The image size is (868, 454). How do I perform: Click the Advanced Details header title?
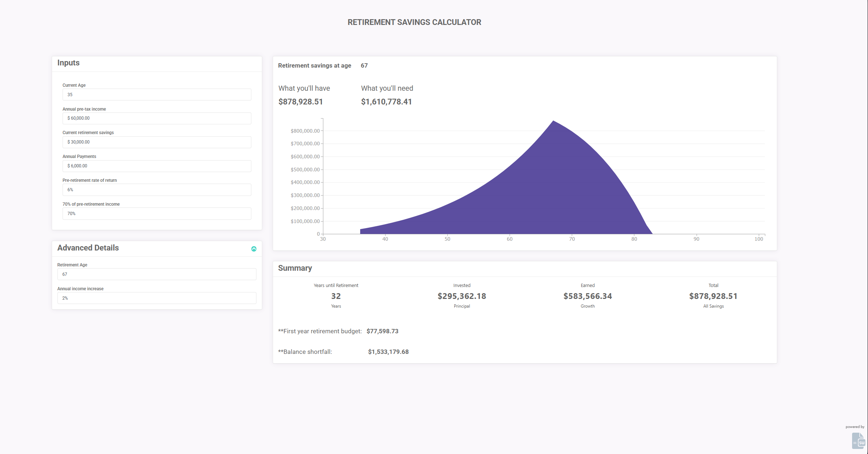[88, 248]
